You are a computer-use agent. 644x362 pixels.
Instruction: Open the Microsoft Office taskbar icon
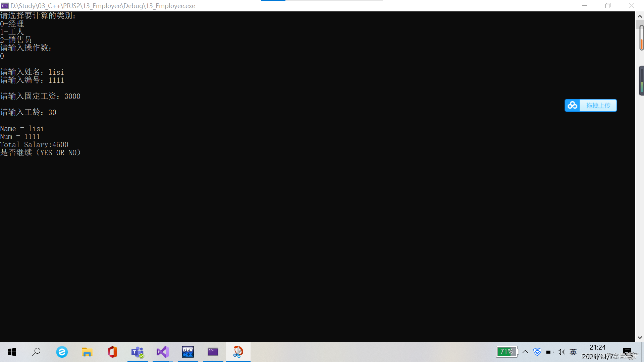click(112, 352)
